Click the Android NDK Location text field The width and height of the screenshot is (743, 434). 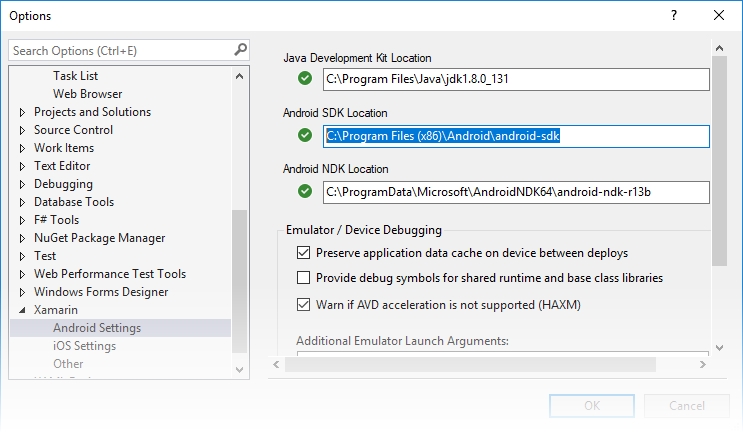click(x=515, y=192)
